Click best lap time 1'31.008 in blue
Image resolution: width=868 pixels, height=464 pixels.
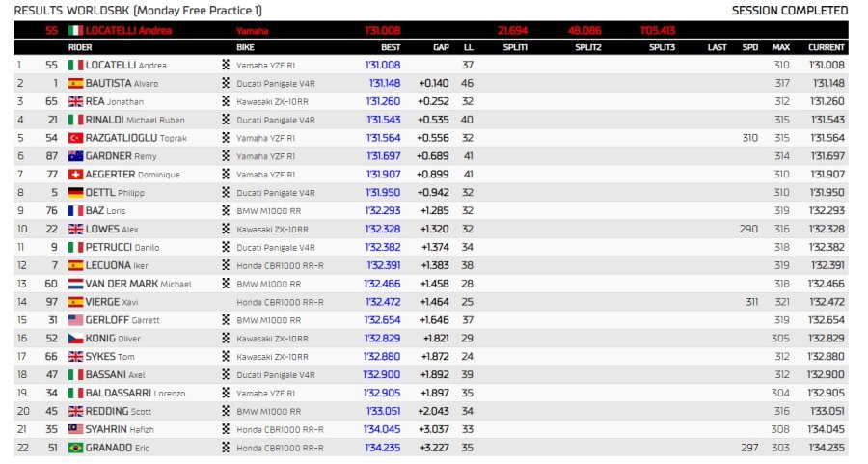tap(383, 65)
